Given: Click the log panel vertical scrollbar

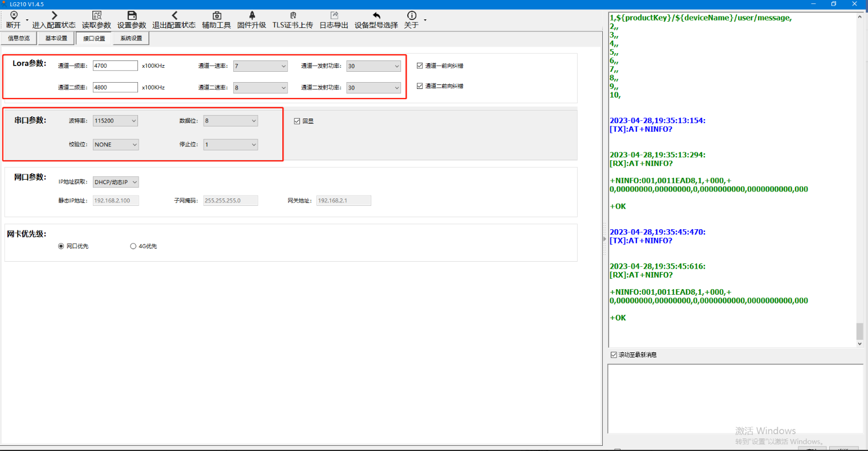Looking at the screenshot, I should coord(859,331).
